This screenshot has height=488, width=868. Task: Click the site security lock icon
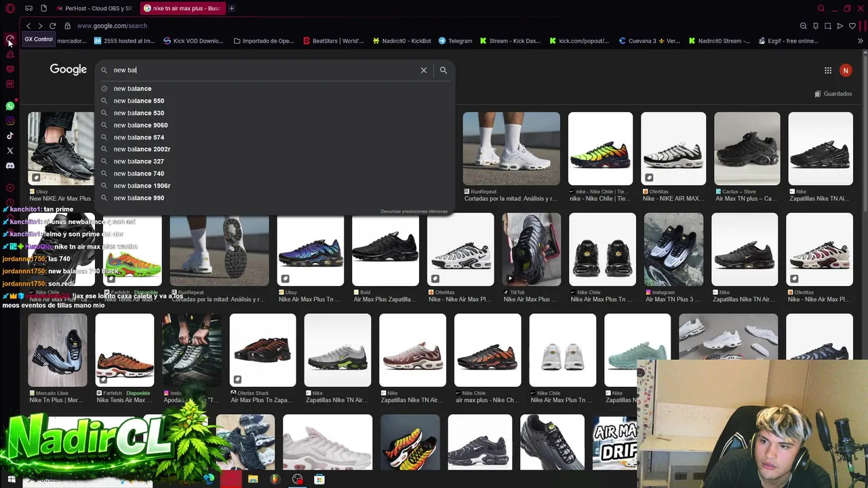(67, 26)
